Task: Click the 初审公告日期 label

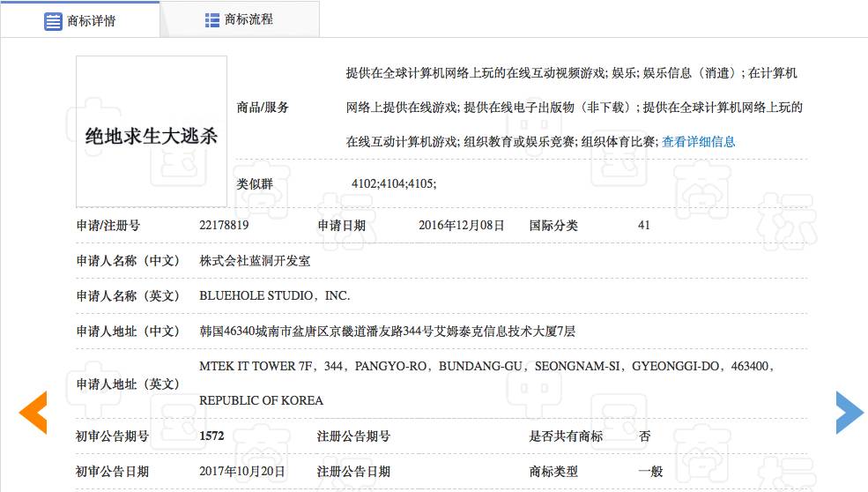Action: coord(113,472)
